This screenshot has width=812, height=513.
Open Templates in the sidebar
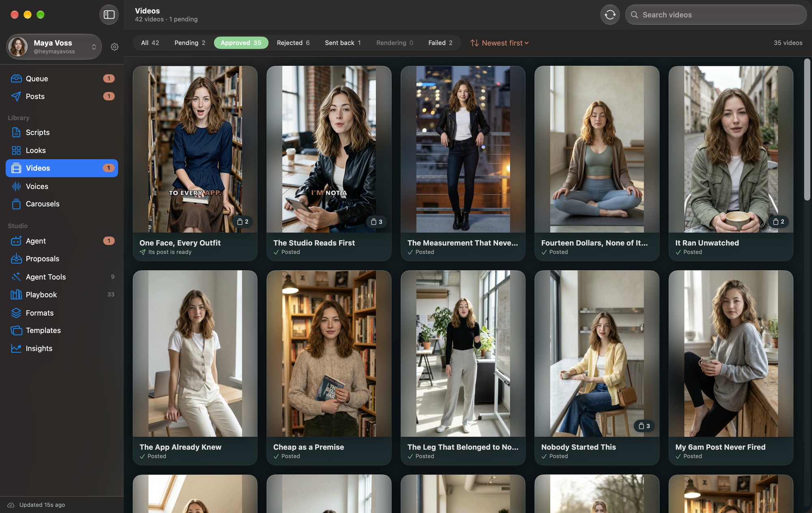point(62,331)
